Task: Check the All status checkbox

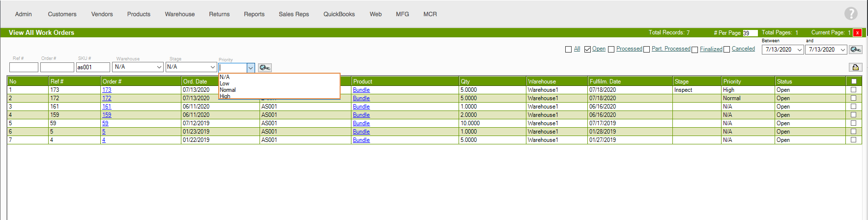Action: coord(568,49)
